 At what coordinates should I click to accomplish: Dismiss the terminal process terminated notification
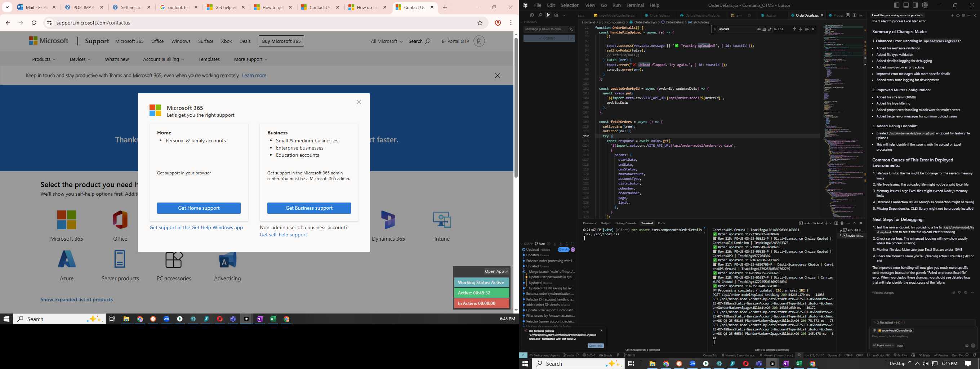[x=601, y=330]
